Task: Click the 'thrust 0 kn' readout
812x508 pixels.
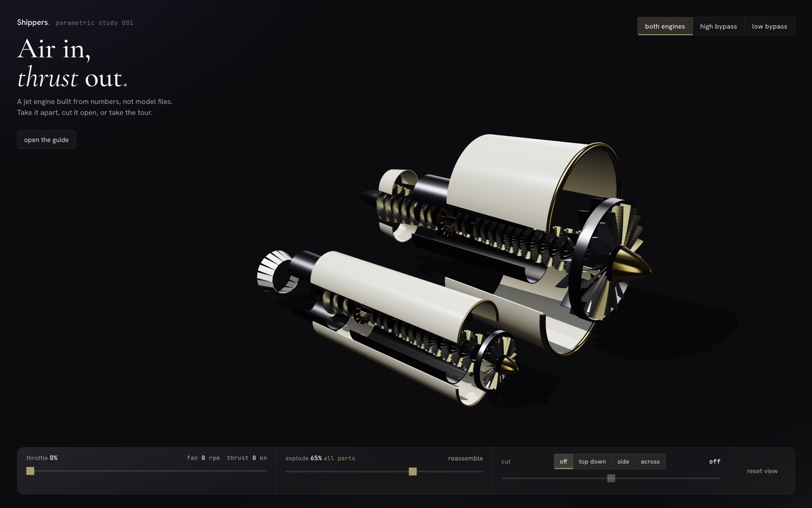Action: [247, 458]
